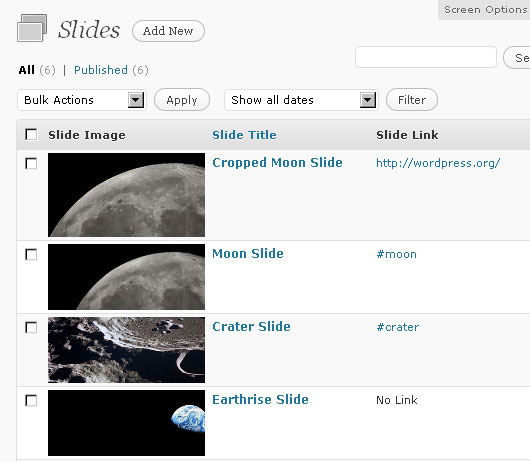Focus the slides search input field
Screen dimensions: 530x462
pyautogui.click(x=426, y=57)
